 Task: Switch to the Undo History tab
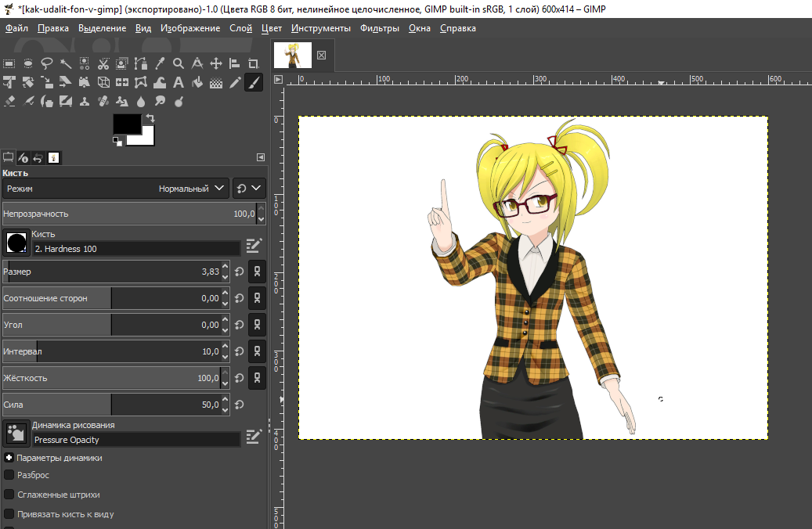pos(38,158)
